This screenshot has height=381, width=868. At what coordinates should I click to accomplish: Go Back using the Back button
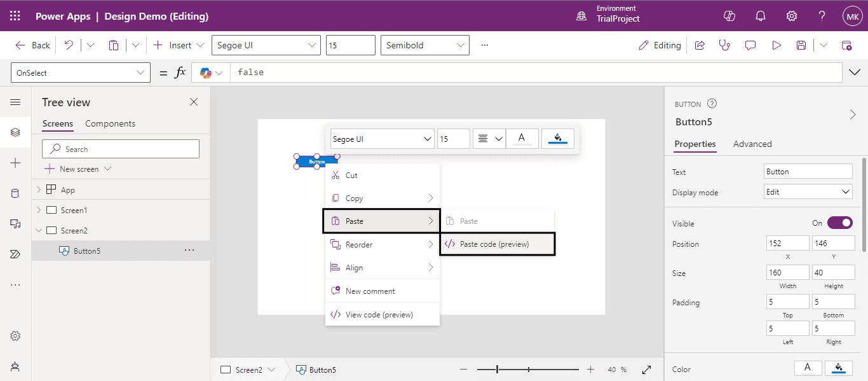pyautogui.click(x=33, y=45)
